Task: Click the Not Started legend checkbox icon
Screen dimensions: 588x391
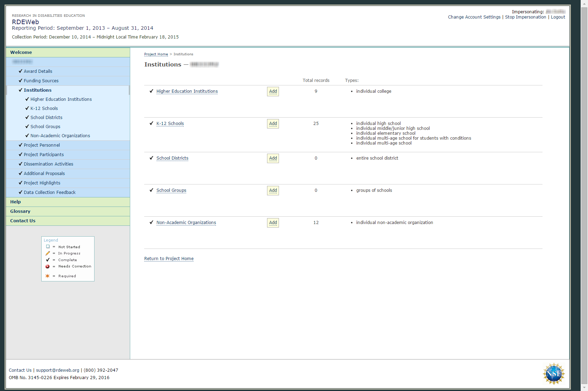Action: point(48,247)
